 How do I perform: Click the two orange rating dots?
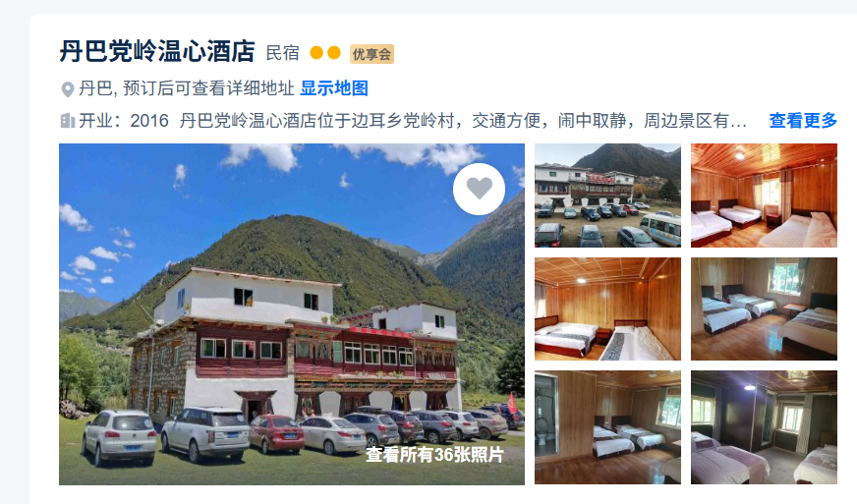pos(325,53)
